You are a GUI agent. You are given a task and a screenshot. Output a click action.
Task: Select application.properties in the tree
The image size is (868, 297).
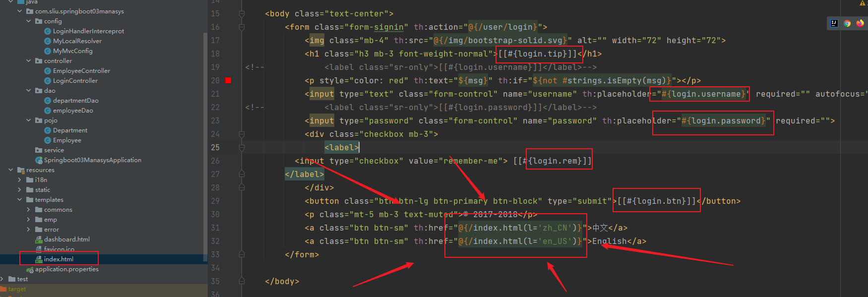tap(66, 269)
